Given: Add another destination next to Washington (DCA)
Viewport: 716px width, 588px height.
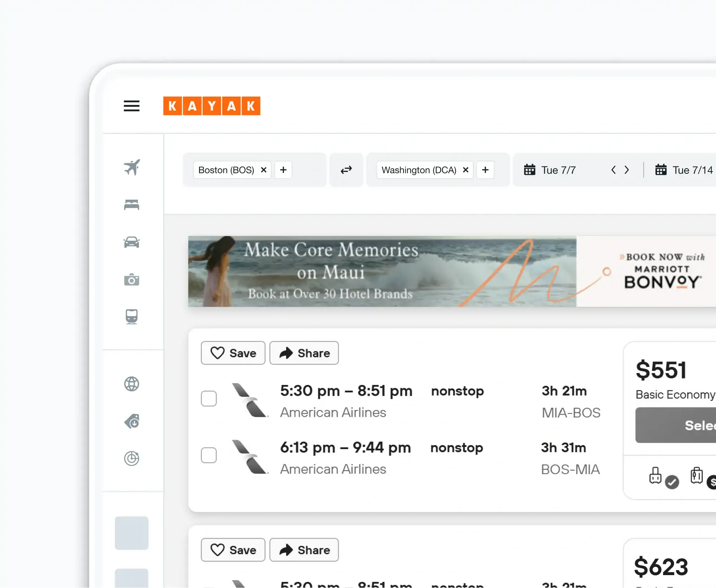Looking at the screenshot, I should coord(485,170).
